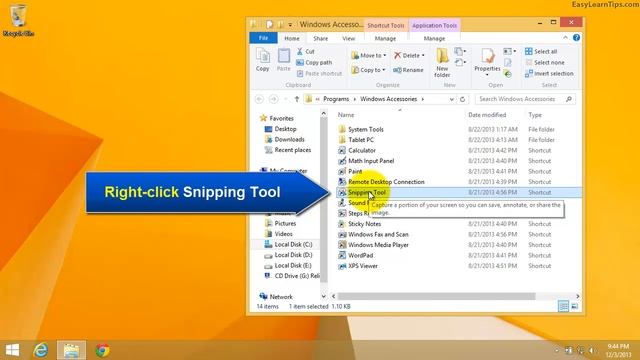Select the Windows Fax and Scan icon

click(342, 235)
